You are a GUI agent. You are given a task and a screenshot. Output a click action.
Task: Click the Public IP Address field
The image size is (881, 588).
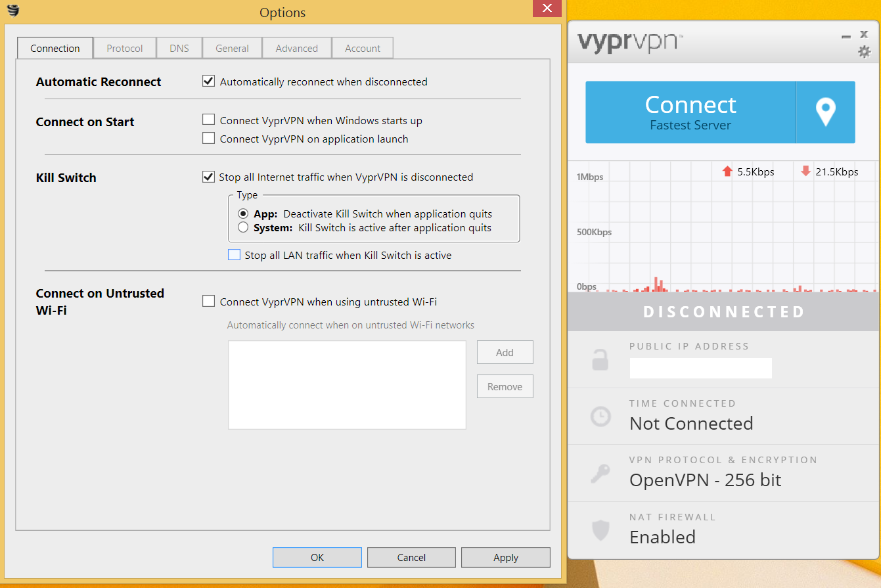pyautogui.click(x=700, y=368)
